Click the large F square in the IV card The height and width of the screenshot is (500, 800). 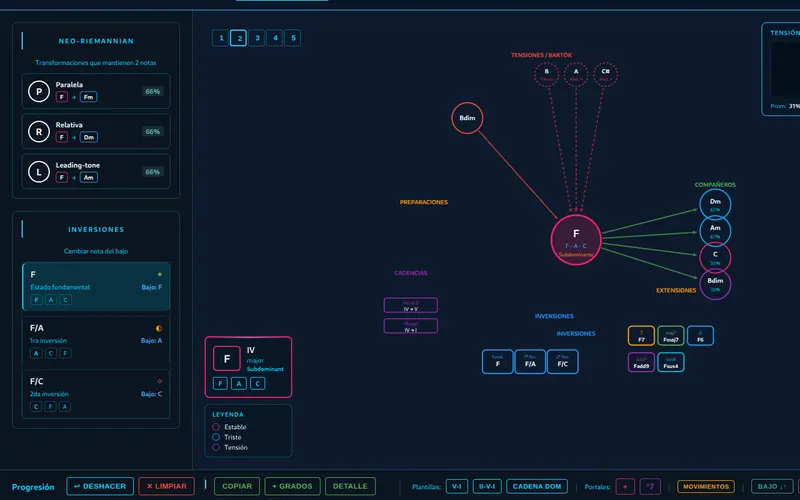point(227,359)
